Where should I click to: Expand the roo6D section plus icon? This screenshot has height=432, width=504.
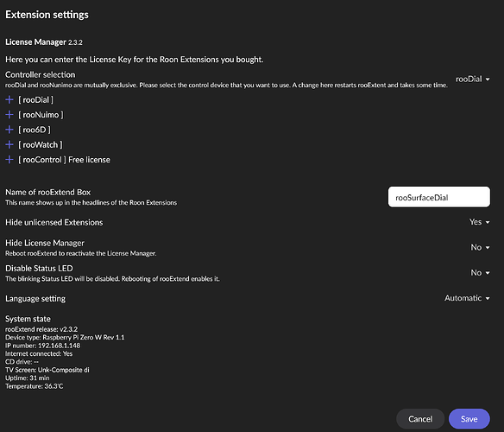9,130
